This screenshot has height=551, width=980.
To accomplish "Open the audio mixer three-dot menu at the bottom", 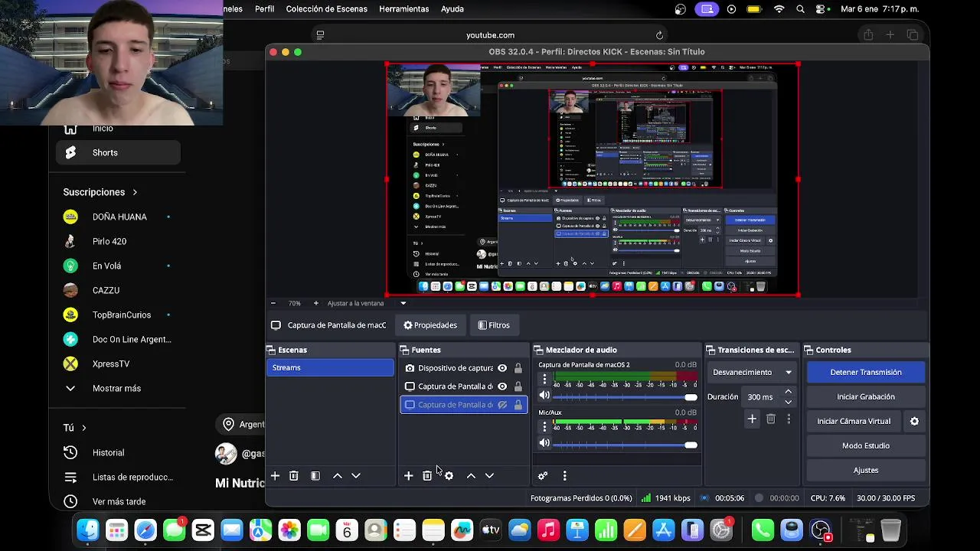I will (564, 476).
